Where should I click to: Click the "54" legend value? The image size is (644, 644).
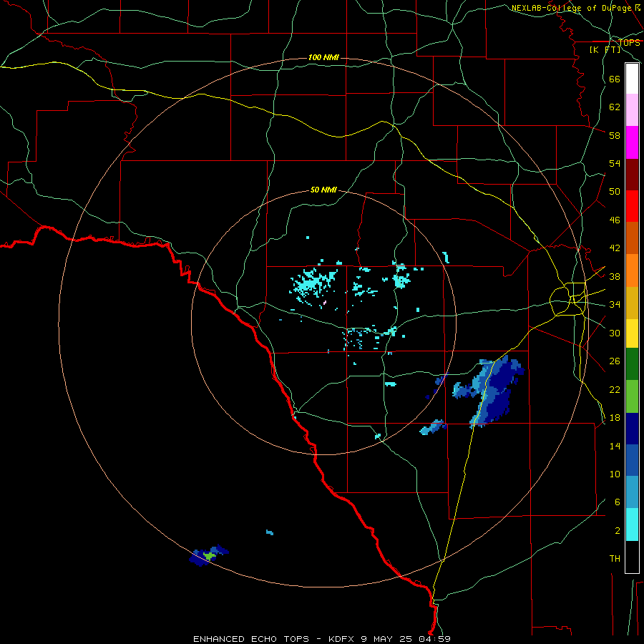pyautogui.click(x=615, y=163)
